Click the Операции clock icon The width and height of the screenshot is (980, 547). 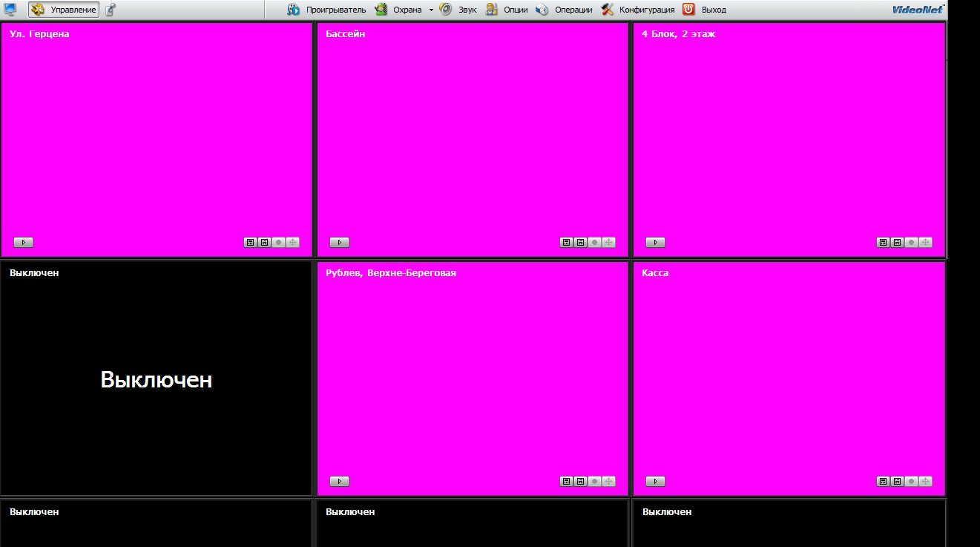(x=542, y=10)
